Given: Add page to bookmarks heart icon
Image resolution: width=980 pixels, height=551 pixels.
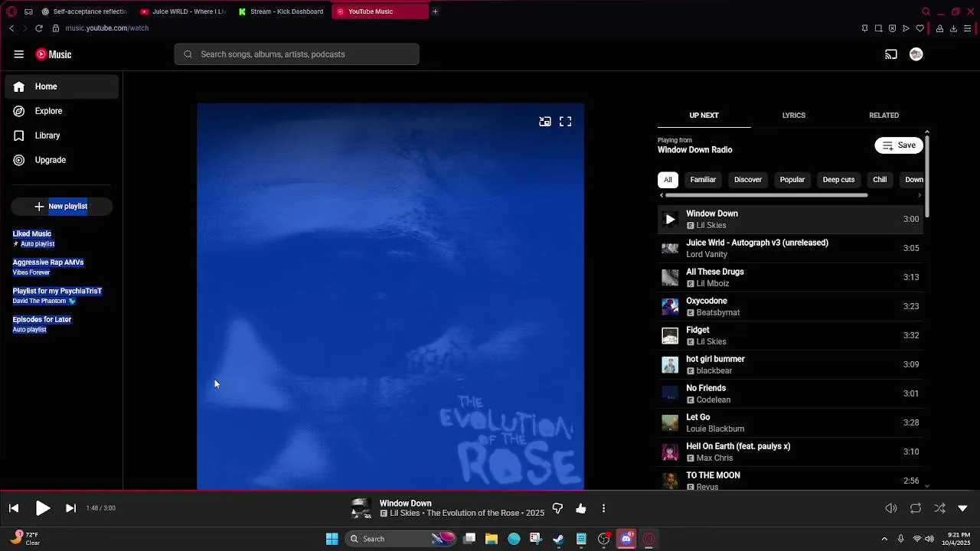Looking at the screenshot, I should click(x=920, y=28).
